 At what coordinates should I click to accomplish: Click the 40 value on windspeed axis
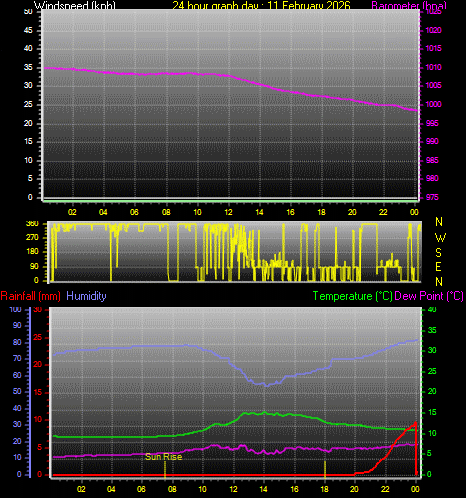pyautogui.click(x=28, y=48)
